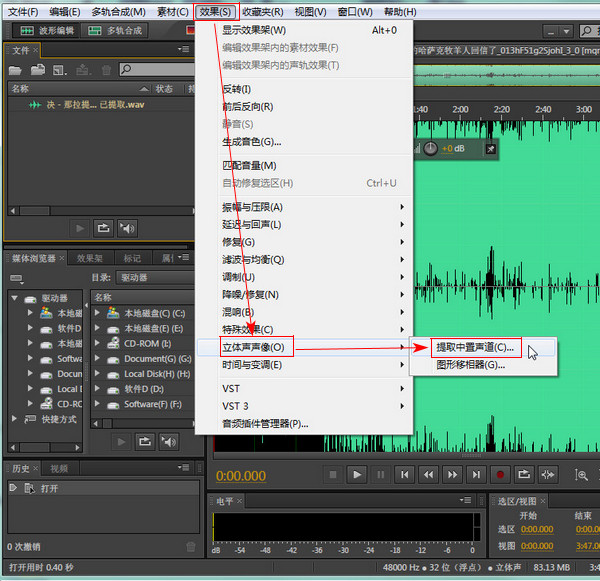The width and height of the screenshot is (600, 581).
Task: Adjust the +0 dB volume knob
Action: coord(430,149)
